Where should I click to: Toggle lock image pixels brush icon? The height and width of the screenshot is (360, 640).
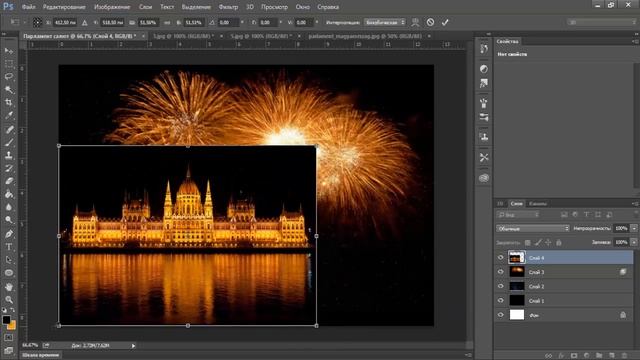[x=538, y=242]
